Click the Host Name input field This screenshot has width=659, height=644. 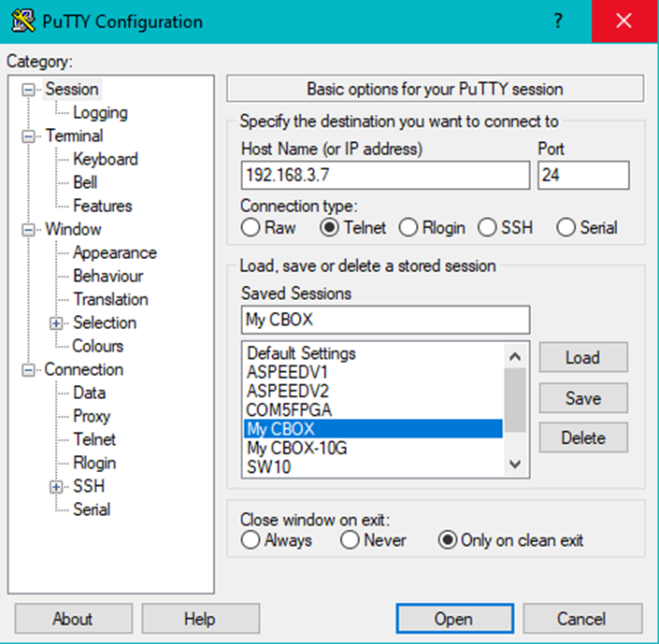[385, 175]
